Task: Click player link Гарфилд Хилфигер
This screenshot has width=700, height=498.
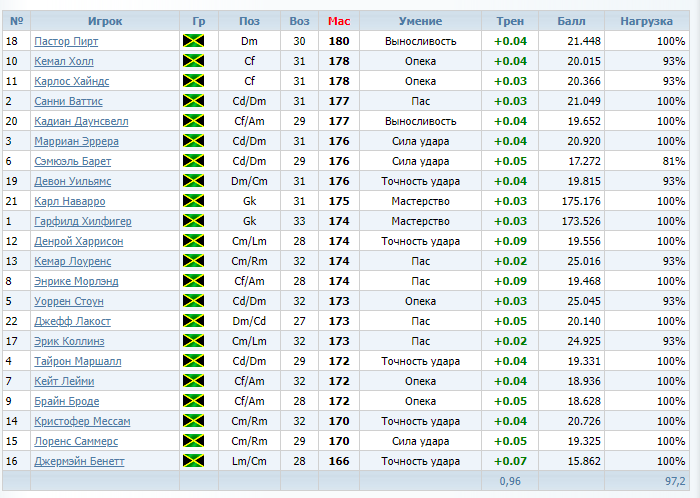Action: click(x=83, y=221)
